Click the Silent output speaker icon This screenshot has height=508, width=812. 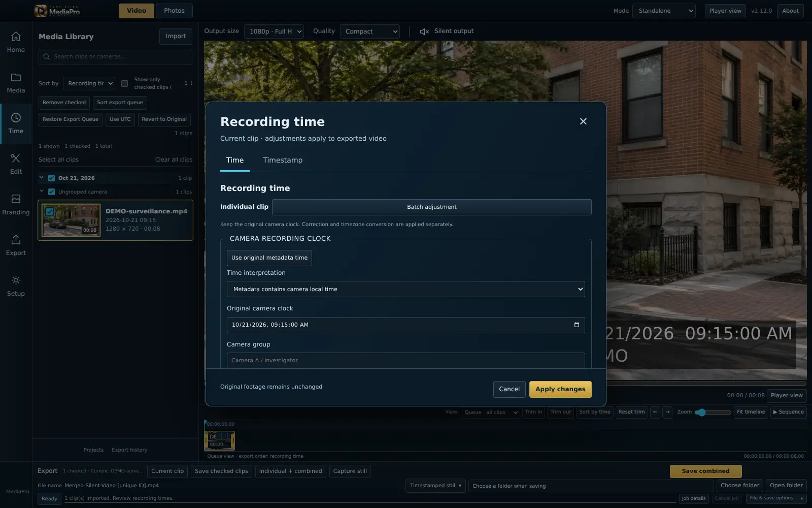pyautogui.click(x=424, y=31)
